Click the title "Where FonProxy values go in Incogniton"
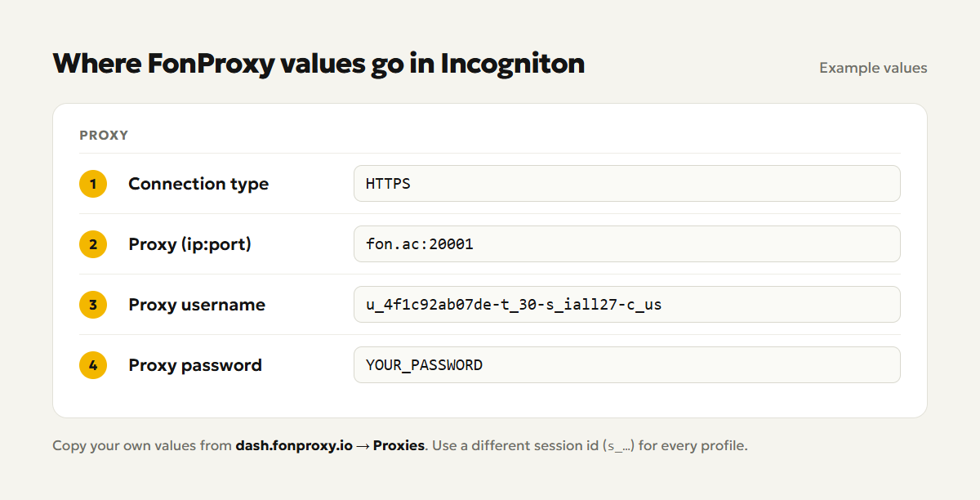This screenshot has width=980, height=500. coord(318,63)
